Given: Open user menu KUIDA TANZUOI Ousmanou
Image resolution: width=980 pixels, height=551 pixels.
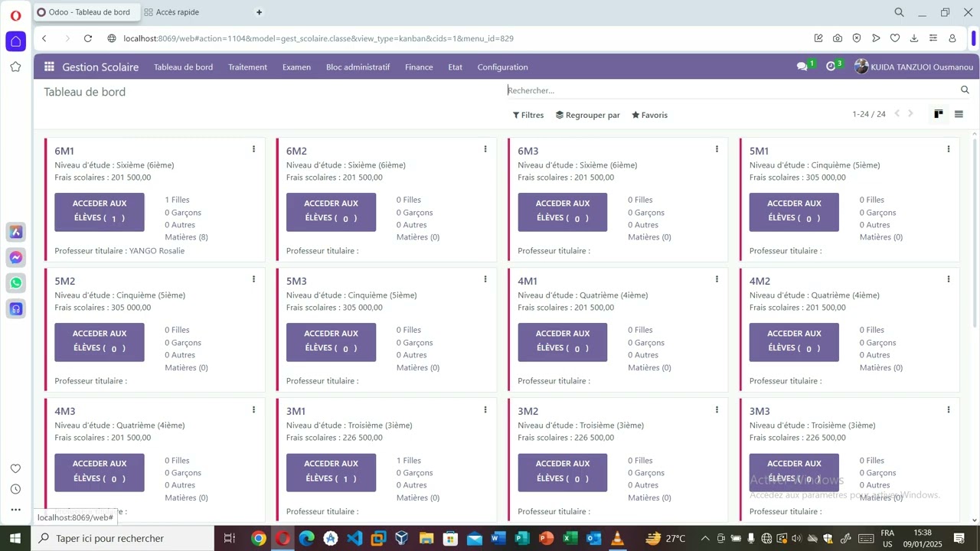Looking at the screenshot, I should pos(913,67).
